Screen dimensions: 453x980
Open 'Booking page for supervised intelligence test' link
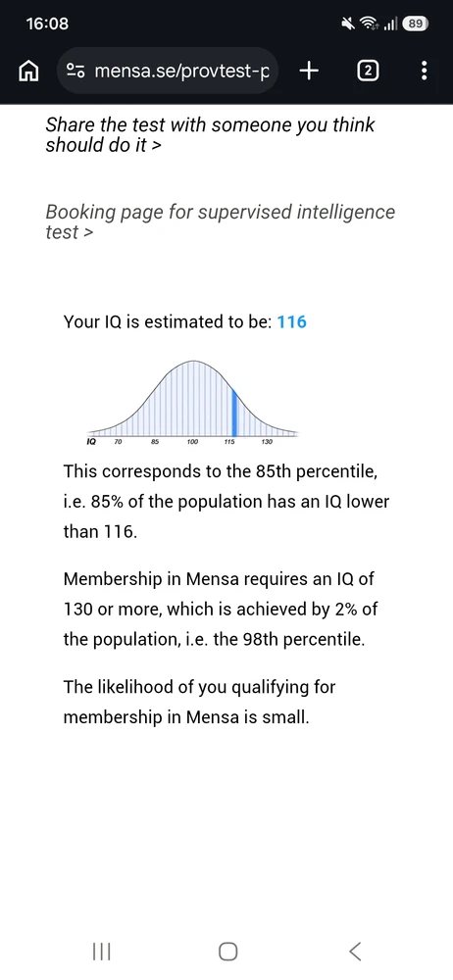[x=221, y=221]
